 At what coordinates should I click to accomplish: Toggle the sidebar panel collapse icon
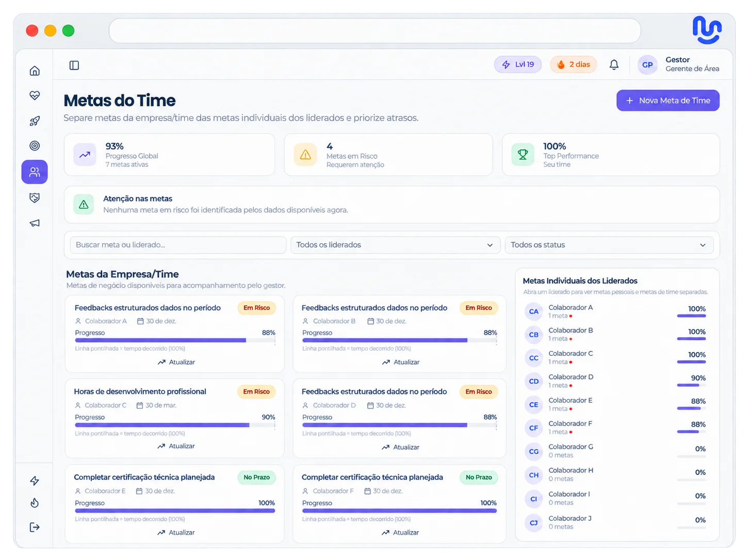pos(74,65)
